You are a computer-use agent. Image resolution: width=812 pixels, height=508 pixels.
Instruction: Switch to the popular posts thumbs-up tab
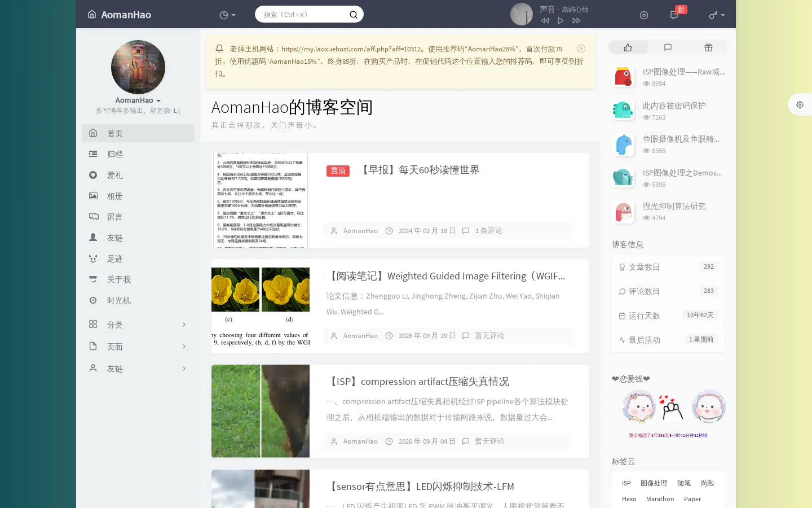(628, 47)
